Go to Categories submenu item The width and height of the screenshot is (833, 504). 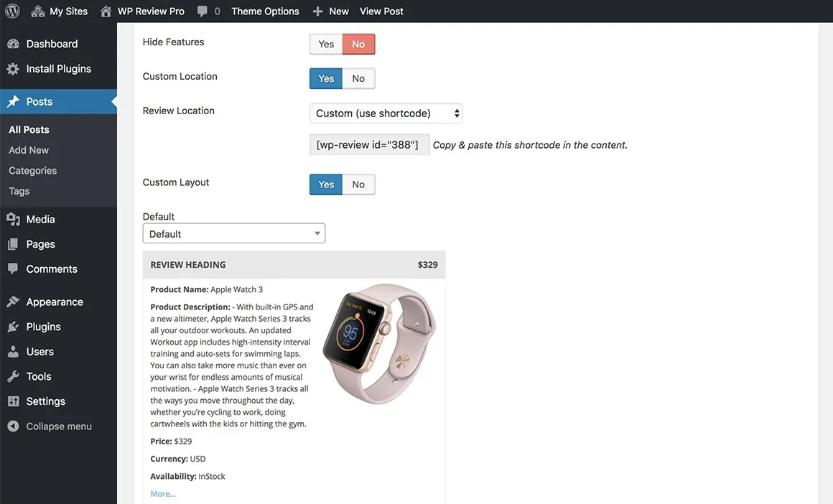[x=32, y=171]
